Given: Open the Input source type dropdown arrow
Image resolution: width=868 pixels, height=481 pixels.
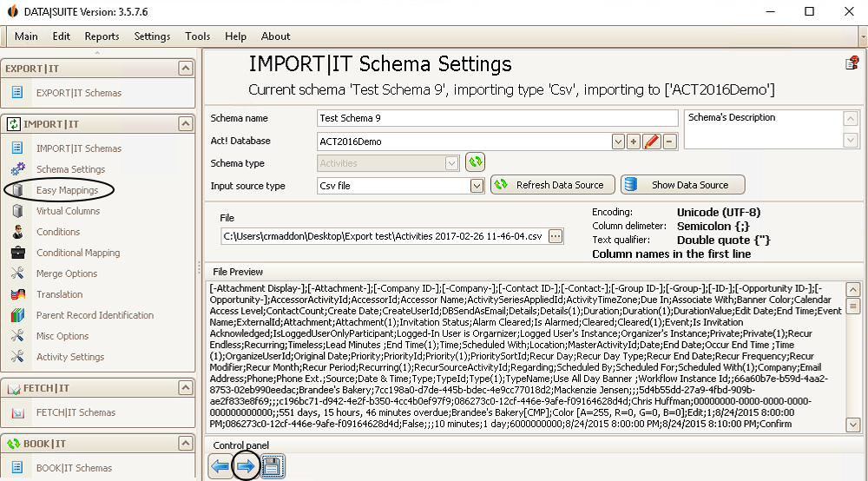Looking at the screenshot, I should (477, 186).
